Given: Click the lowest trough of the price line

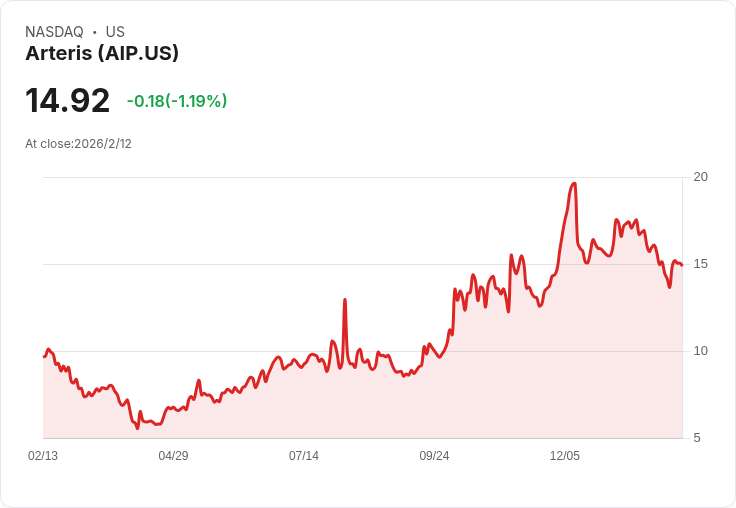Looking at the screenshot, I should click(137, 428).
